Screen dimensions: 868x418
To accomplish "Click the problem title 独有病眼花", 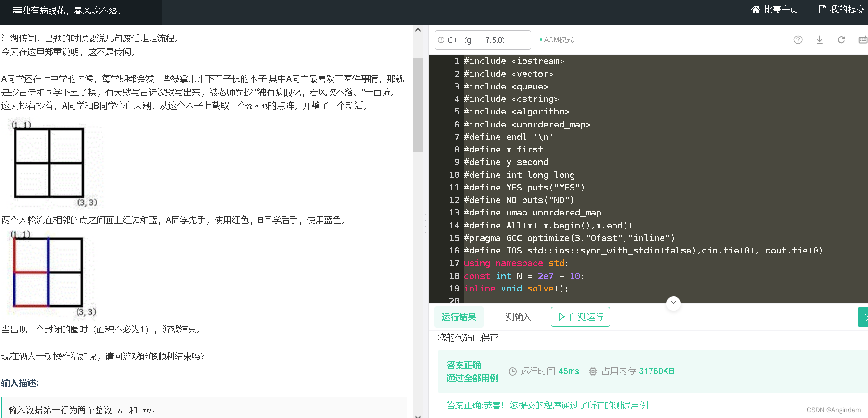I will [x=72, y=11].
